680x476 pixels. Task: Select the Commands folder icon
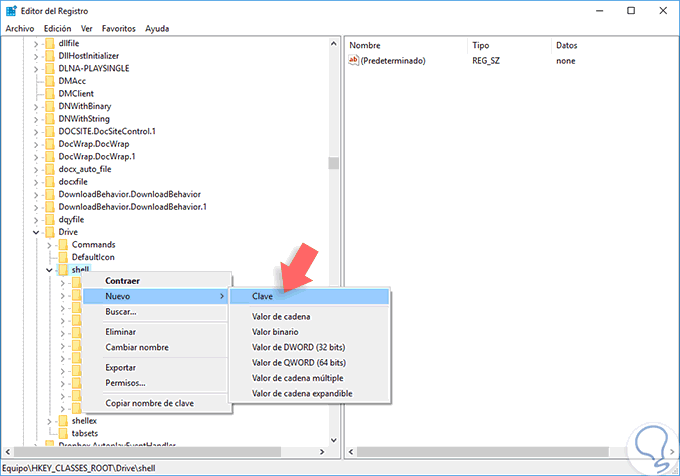(63, 245)
